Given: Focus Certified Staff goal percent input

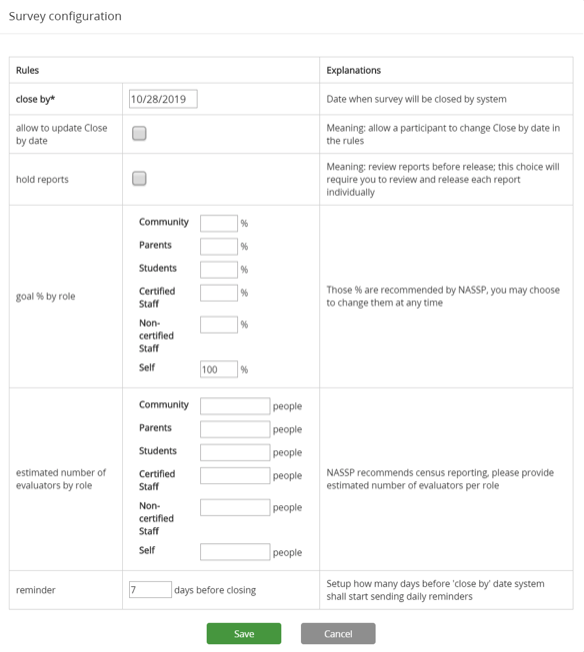Looking at the screenshot, I should 219,293.
